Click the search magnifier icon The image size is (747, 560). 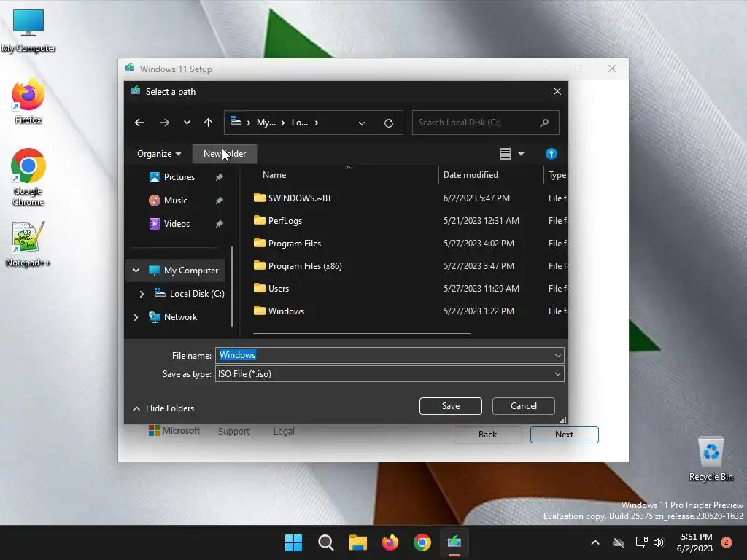pos(544,122)
